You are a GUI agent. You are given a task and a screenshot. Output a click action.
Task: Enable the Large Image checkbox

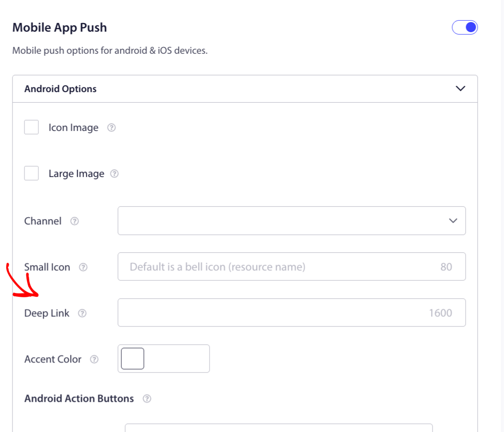(x=32, y=174)
